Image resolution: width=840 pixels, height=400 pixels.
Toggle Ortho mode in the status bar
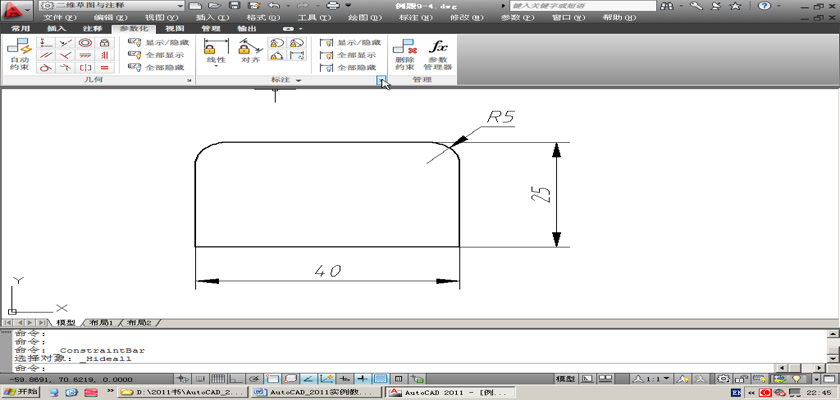pos(236,379)
